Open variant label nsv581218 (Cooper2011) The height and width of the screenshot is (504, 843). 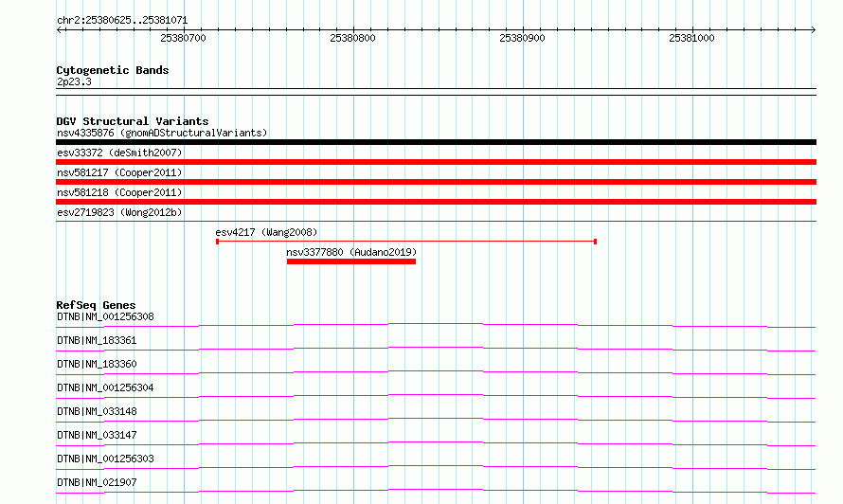(119, 192)
